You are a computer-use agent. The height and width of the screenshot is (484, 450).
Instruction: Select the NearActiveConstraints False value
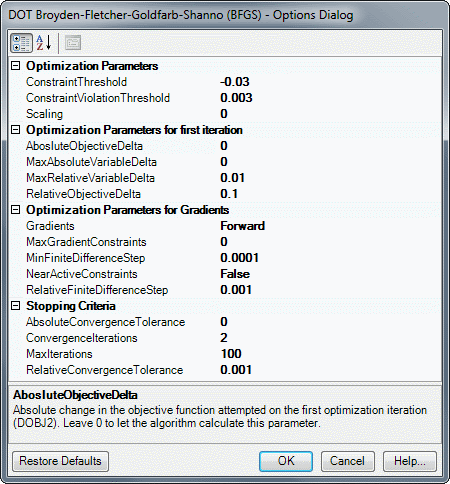click(x=330, y=274)
